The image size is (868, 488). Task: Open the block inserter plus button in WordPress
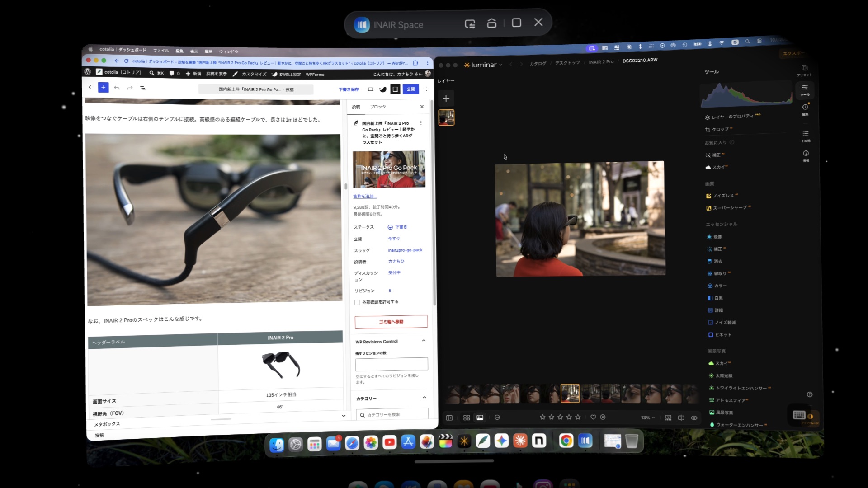(x=103, y=88)
